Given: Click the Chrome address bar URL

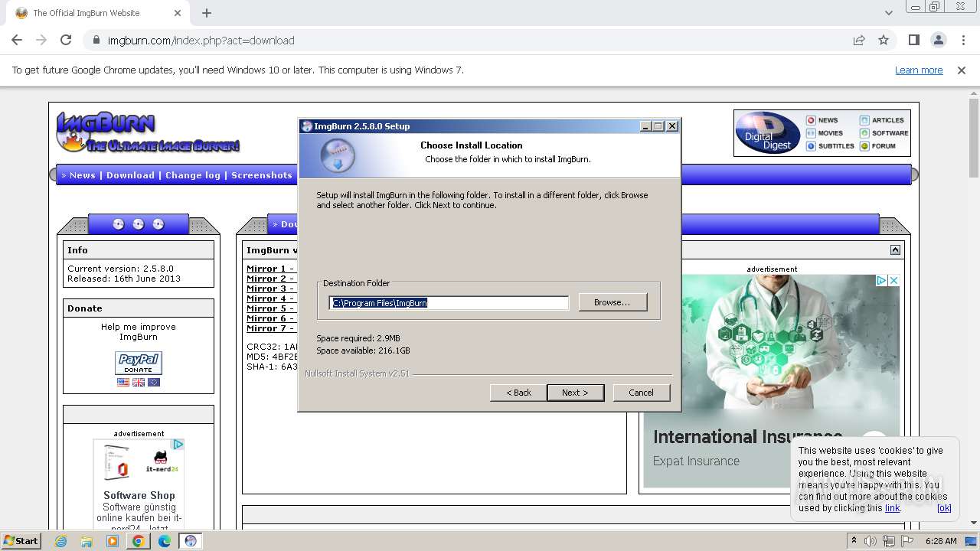Looking at the screenshot, I should tap(201, 41).
